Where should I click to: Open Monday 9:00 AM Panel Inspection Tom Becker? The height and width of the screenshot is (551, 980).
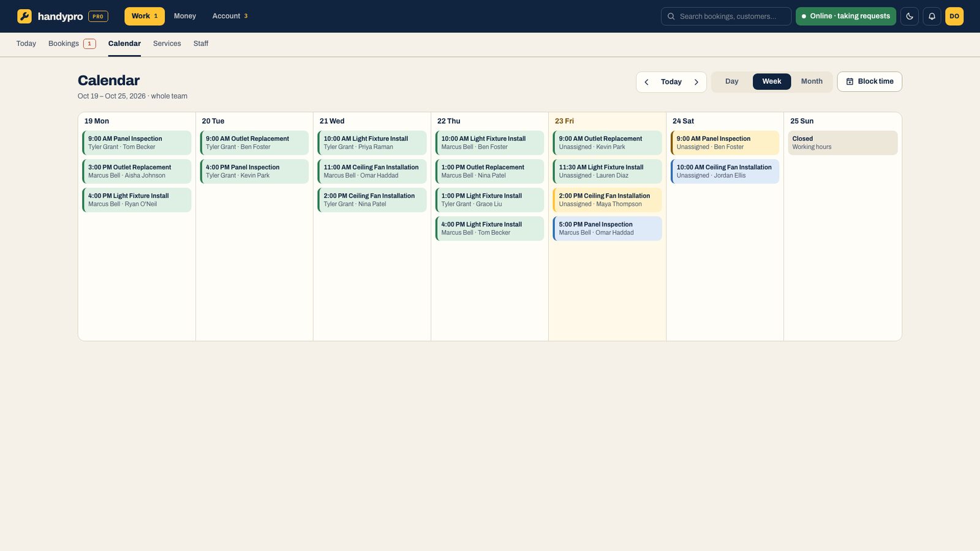click(137, 143)
